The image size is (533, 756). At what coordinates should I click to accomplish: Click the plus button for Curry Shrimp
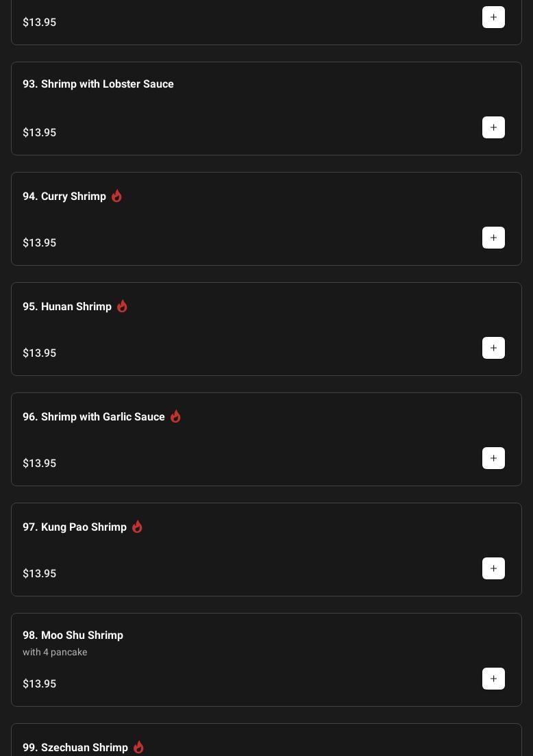493,238
